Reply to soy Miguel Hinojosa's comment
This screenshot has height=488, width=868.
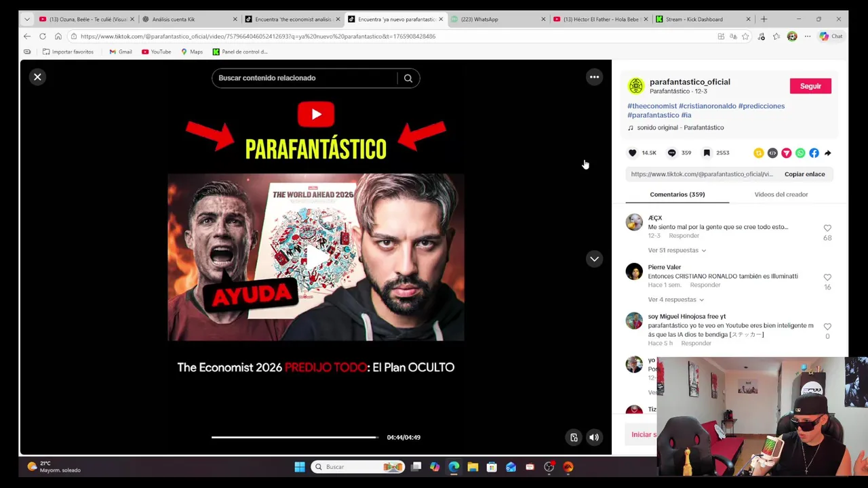tap(696, 344)
